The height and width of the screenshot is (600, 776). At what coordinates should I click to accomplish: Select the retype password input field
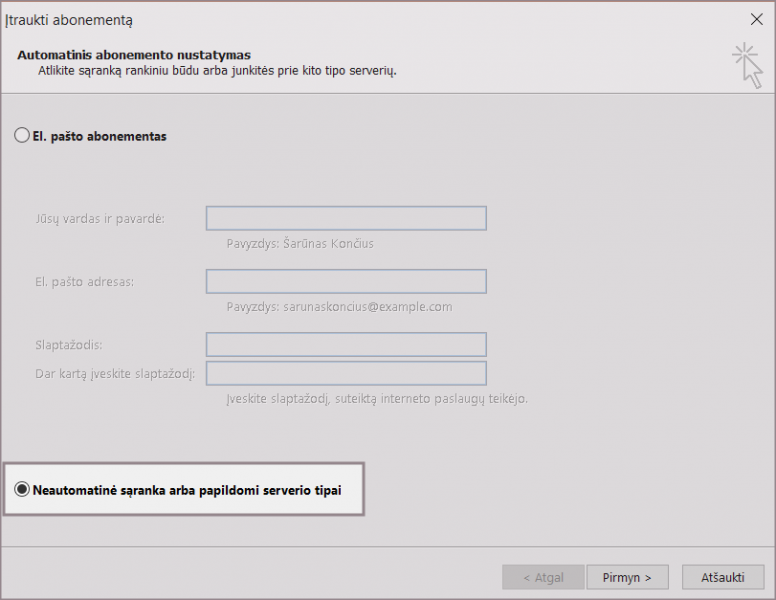click(346, 373)
